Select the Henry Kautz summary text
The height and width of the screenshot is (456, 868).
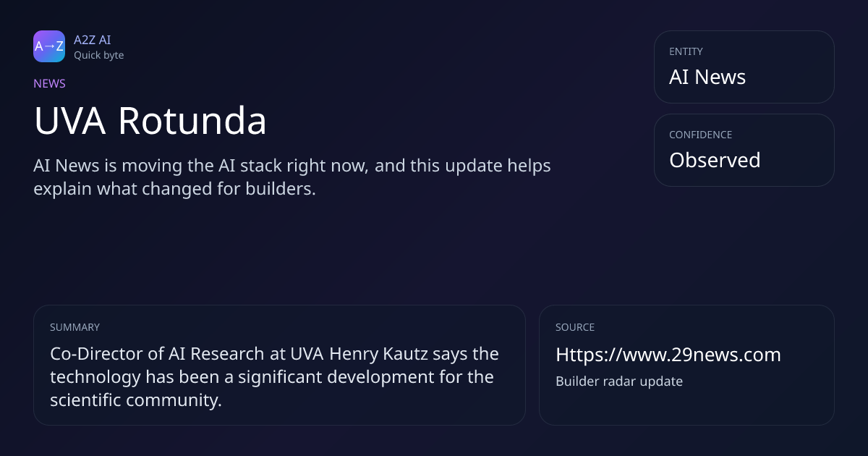[x=274, y=377]
